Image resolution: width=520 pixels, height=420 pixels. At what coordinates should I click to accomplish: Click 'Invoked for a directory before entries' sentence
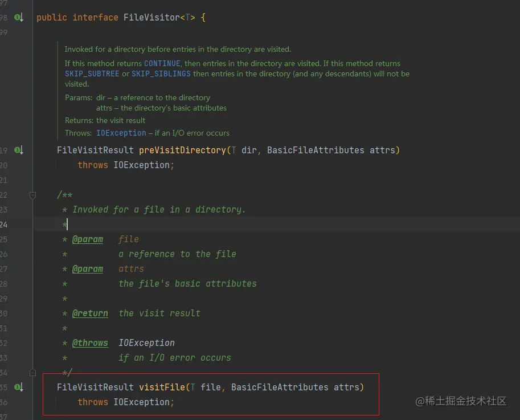178,49
